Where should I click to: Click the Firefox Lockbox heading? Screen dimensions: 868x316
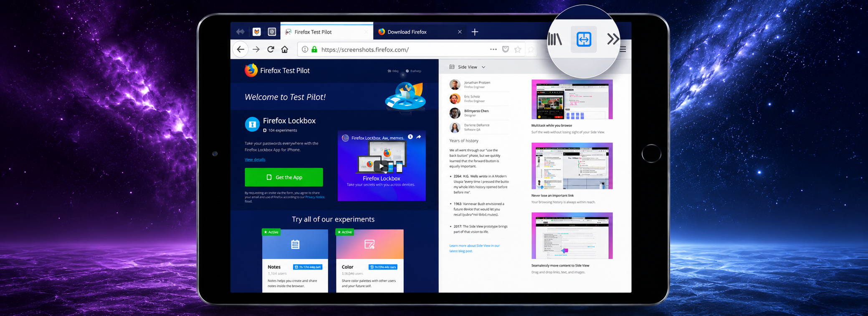[289, 121]
